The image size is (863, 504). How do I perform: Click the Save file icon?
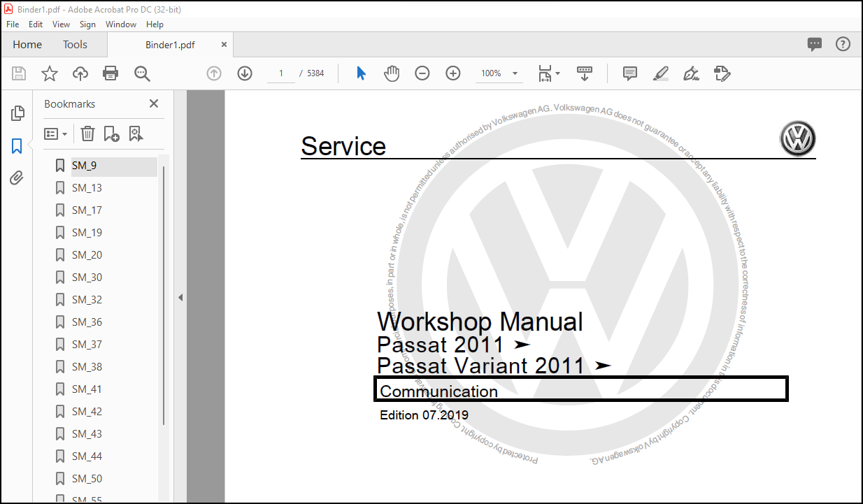click(x=19, y=73)
